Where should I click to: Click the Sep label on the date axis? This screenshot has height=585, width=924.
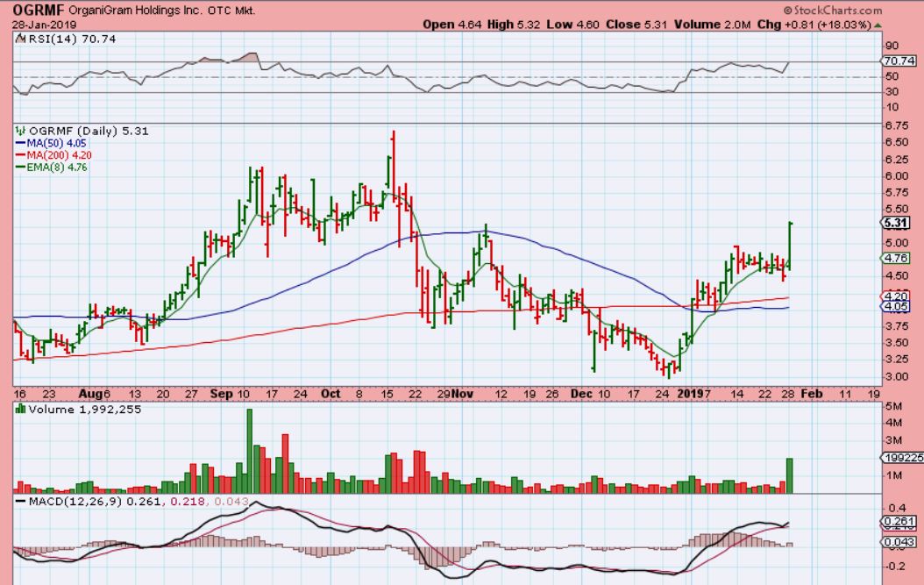pos(221,394)
